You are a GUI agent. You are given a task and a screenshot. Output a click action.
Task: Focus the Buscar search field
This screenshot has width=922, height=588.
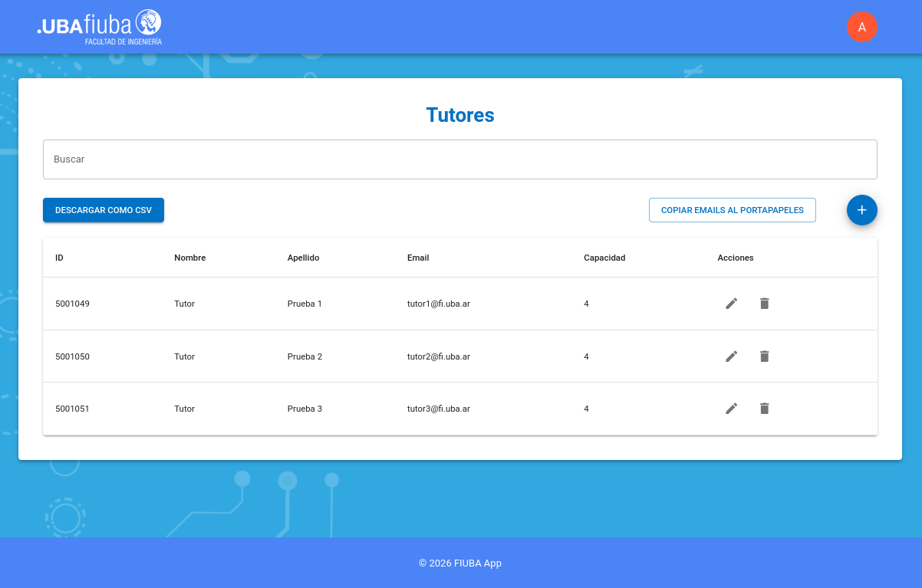point(459,159)
